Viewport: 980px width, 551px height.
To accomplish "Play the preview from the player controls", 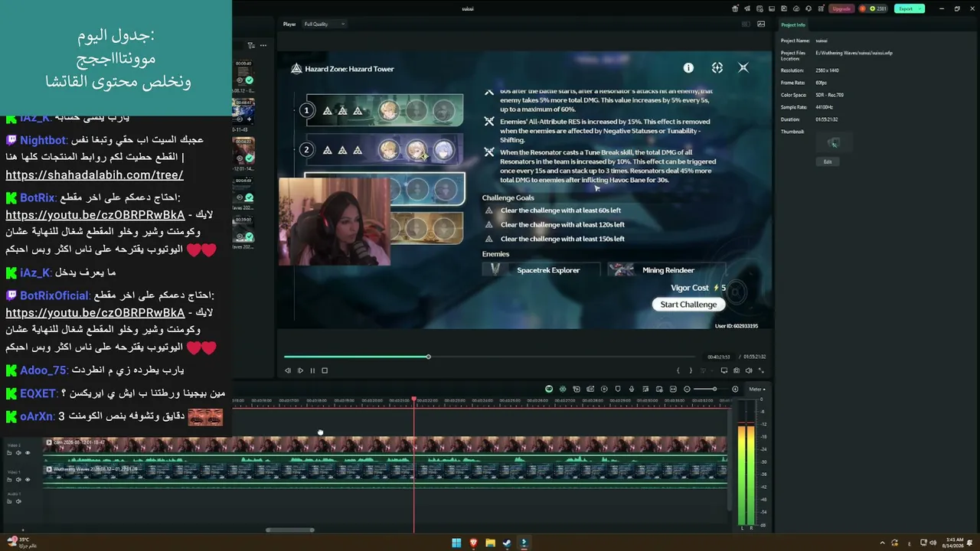I will point(300,370).
